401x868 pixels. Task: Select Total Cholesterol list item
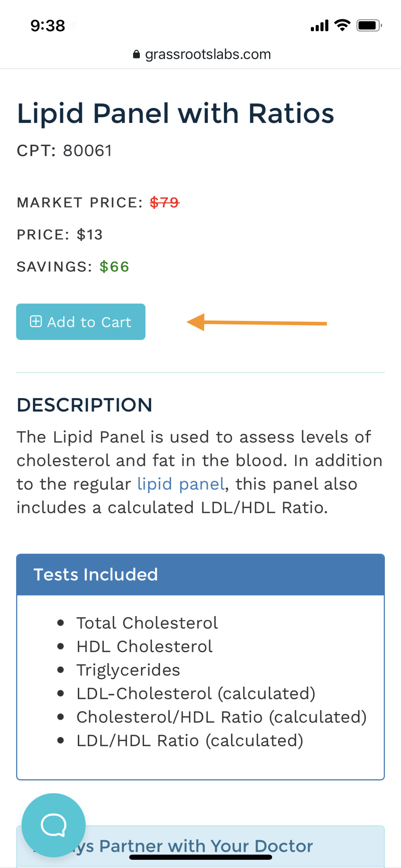(147, 623)
